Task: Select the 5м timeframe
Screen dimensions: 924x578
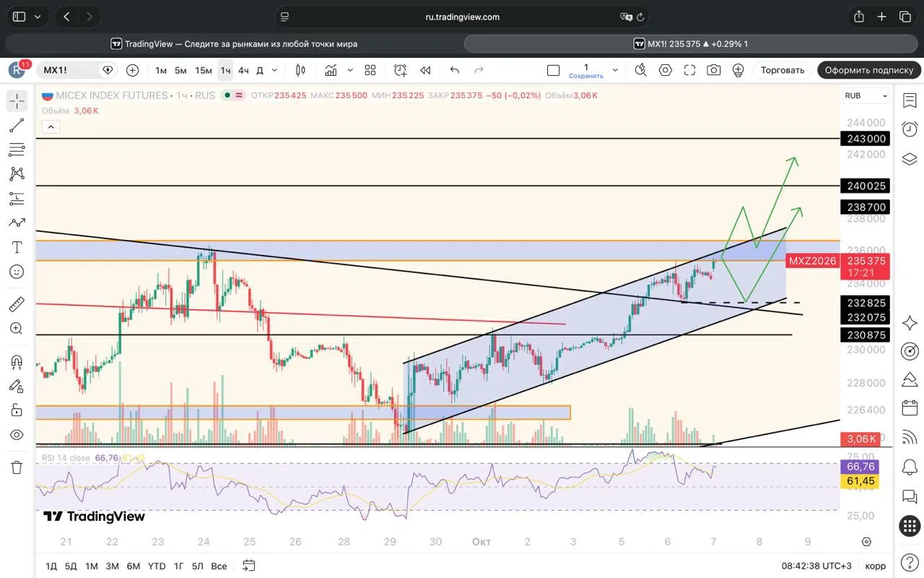Action: [x=180, y=70]
